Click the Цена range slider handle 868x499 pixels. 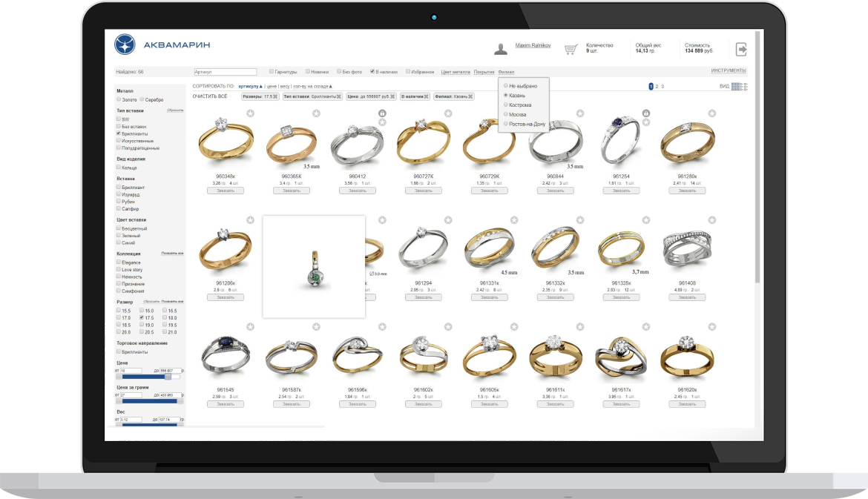pyautogui.click(x=168, y=377)
